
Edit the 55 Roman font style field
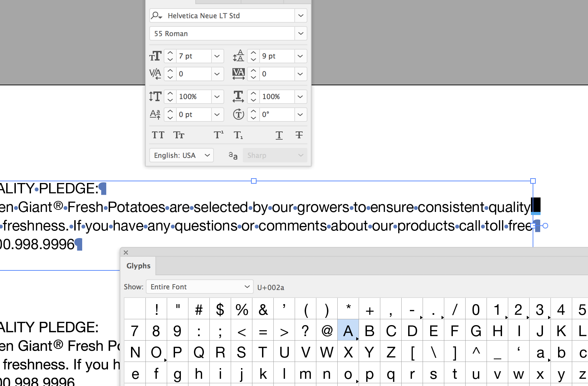click(222, 33)
